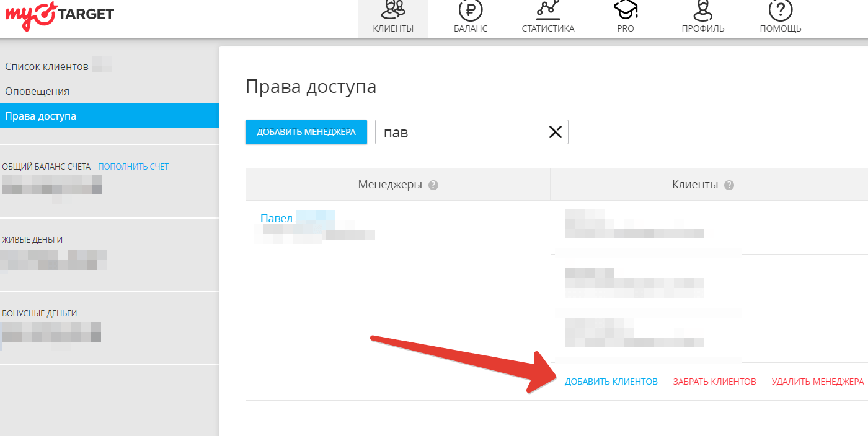
Task: Click Удалить менеджера link
Action: click(x=818, y=381)
